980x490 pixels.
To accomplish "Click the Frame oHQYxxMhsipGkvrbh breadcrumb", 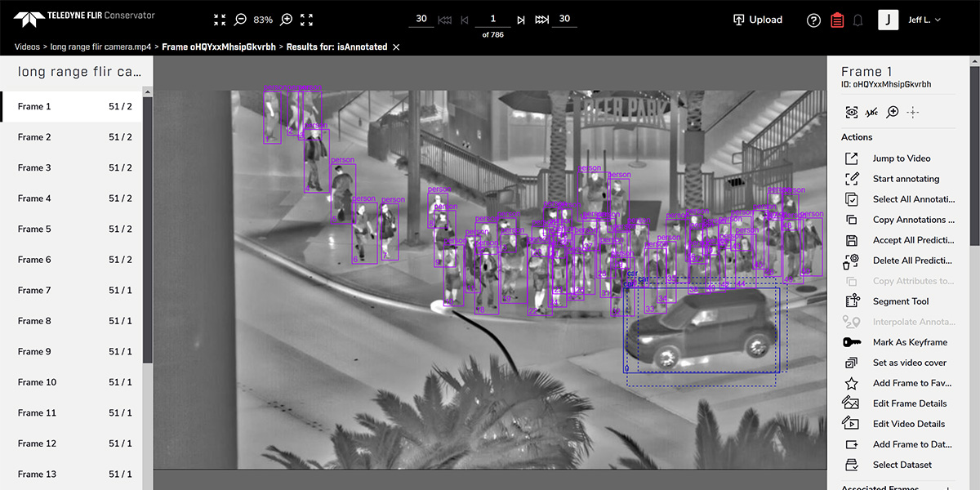I will click(218, 47).
